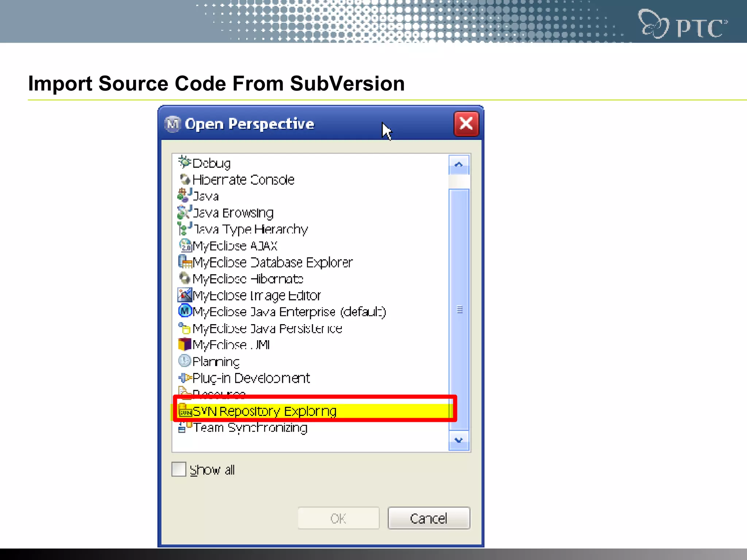Click the MyEclipse UML icon
Viewport: 747px width, 560px height.
pos(185,344)
